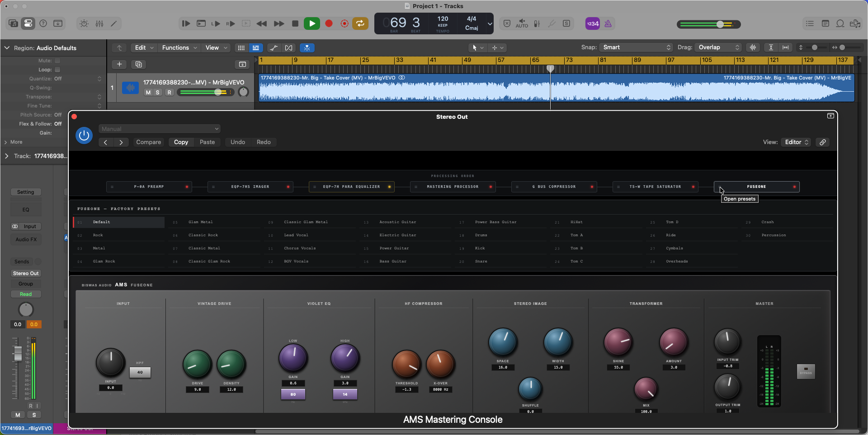Check the Loop checkbox in Region inspector
The width and height of the screenshot is (868, 435).
57,70
